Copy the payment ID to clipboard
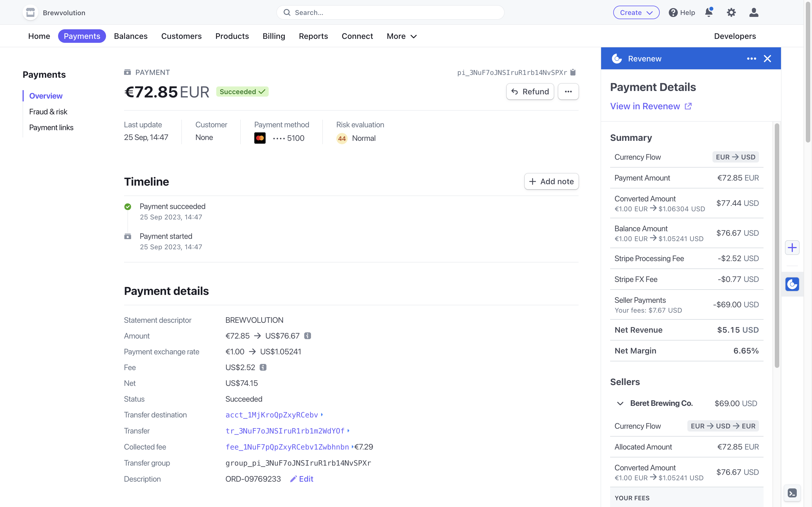This screenshot has width=812, height=507. [x=573, y=72]
